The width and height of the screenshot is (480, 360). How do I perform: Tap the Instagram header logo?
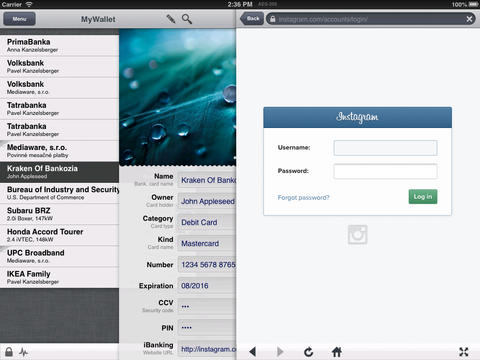pos(357,117)
